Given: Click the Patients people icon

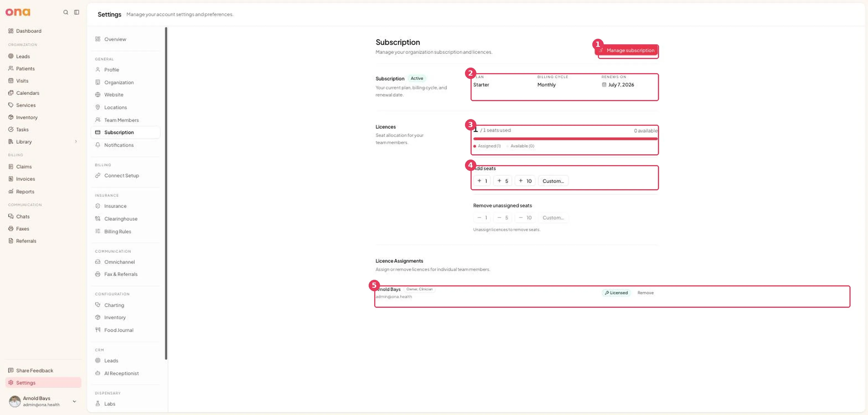Looking at the screenshot, I should pos(11,68).
